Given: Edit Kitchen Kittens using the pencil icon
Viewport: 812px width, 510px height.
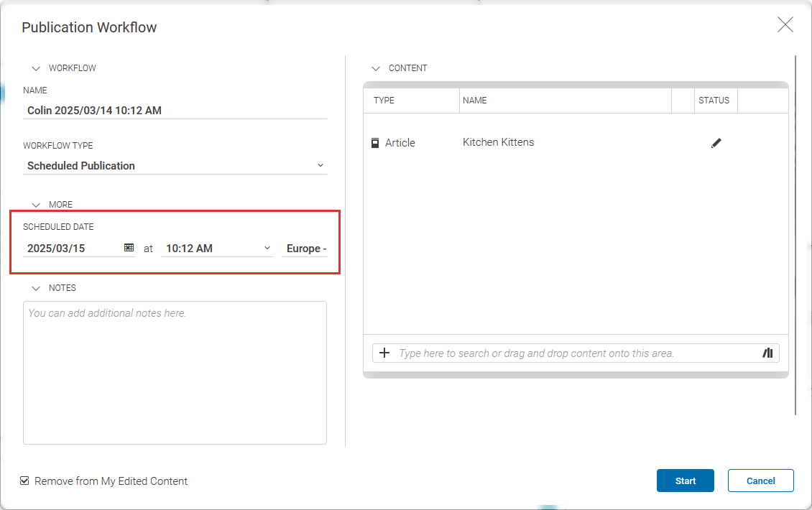Looking at the screenshot, I should click(716, 143).
